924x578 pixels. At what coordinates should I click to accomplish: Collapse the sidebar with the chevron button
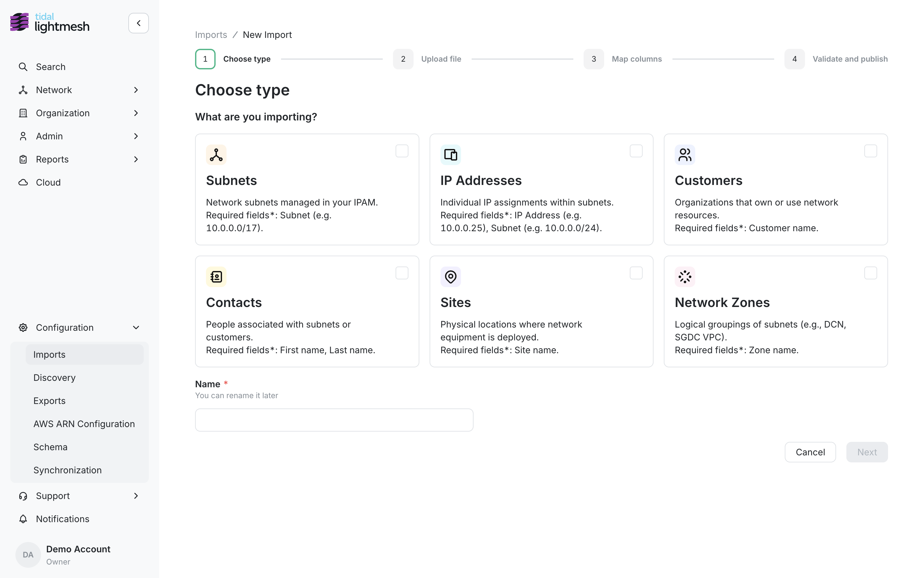tap(139, 23)
